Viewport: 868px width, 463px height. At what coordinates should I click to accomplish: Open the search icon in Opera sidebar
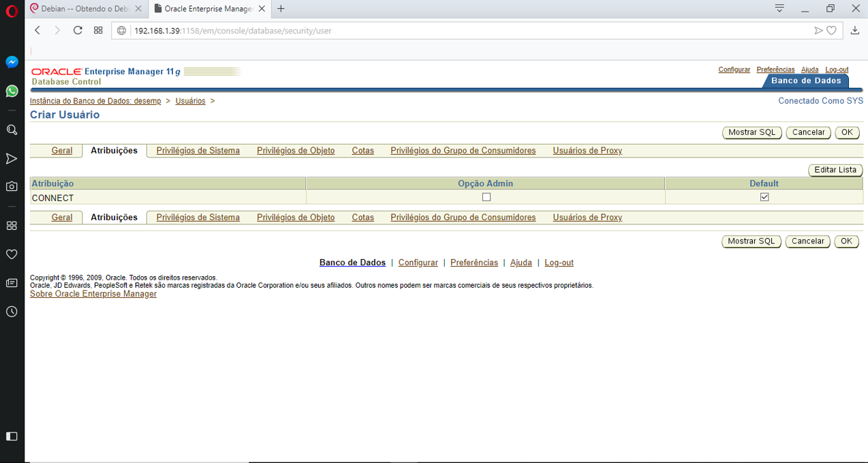12,130
